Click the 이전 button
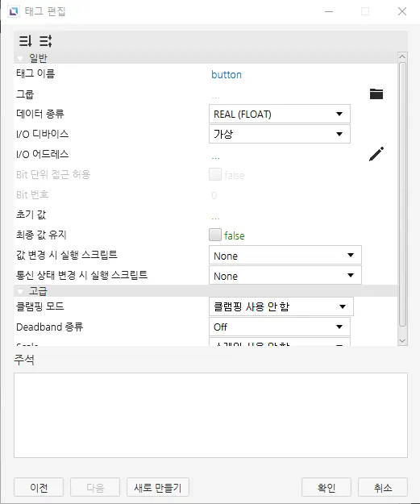Viewport: 420px width, 504px height. pyautogui.click(x=39, y=487)
